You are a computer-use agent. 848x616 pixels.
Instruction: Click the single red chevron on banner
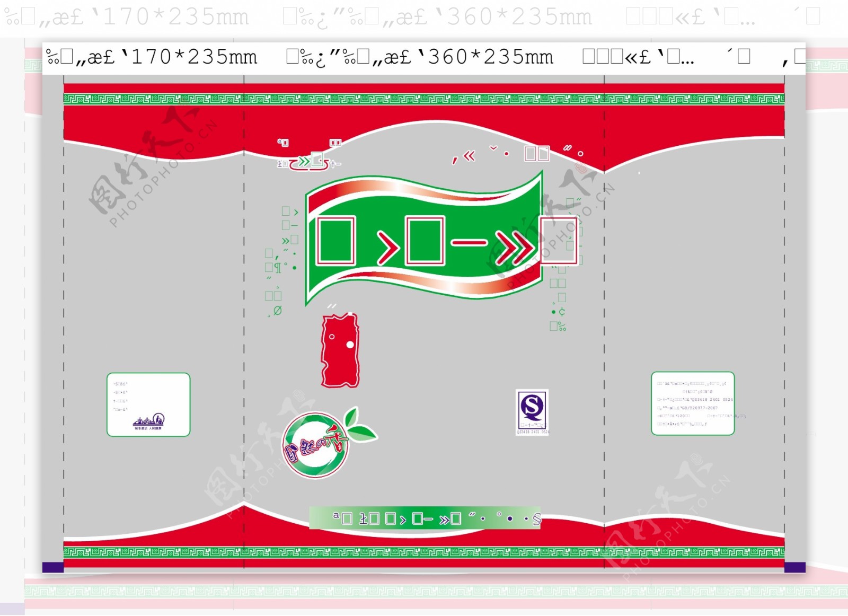pyautogui.click(x=388, y=247)
